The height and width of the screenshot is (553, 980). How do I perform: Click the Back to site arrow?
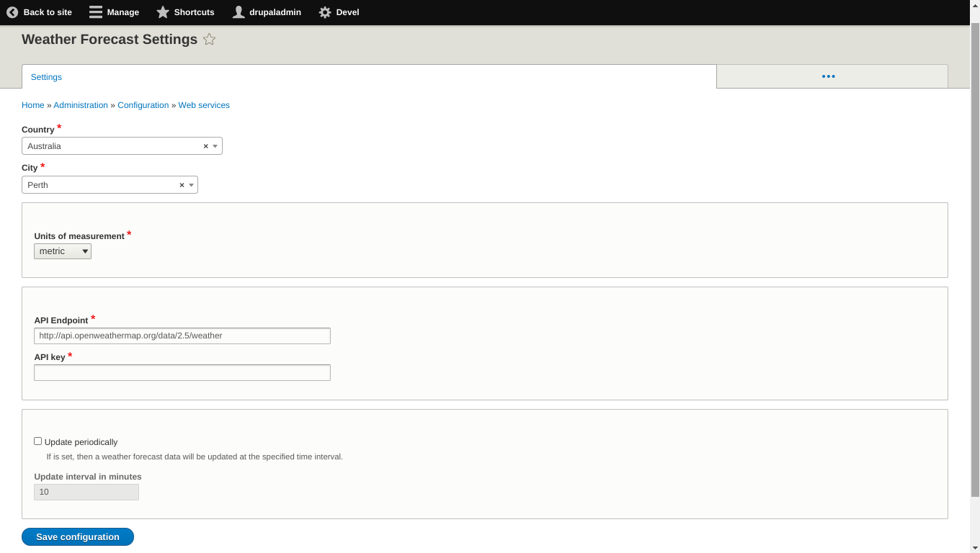pos(12,12)
